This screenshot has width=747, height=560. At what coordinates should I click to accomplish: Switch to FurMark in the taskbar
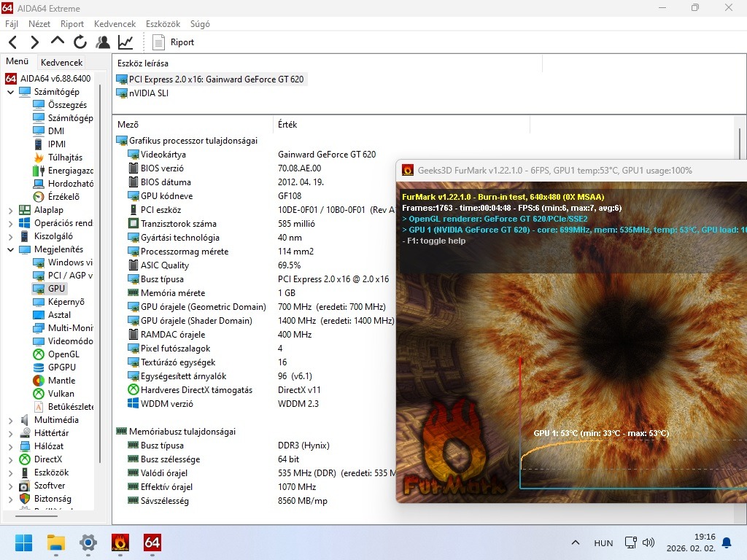[x=120, y=542]
